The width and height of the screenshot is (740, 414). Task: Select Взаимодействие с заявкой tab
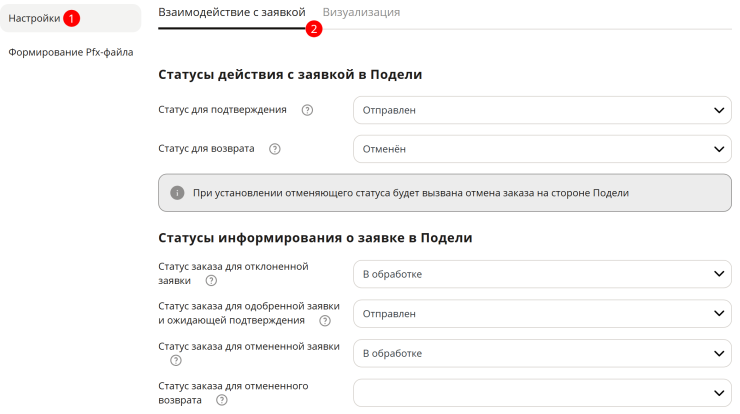point(232,12)
